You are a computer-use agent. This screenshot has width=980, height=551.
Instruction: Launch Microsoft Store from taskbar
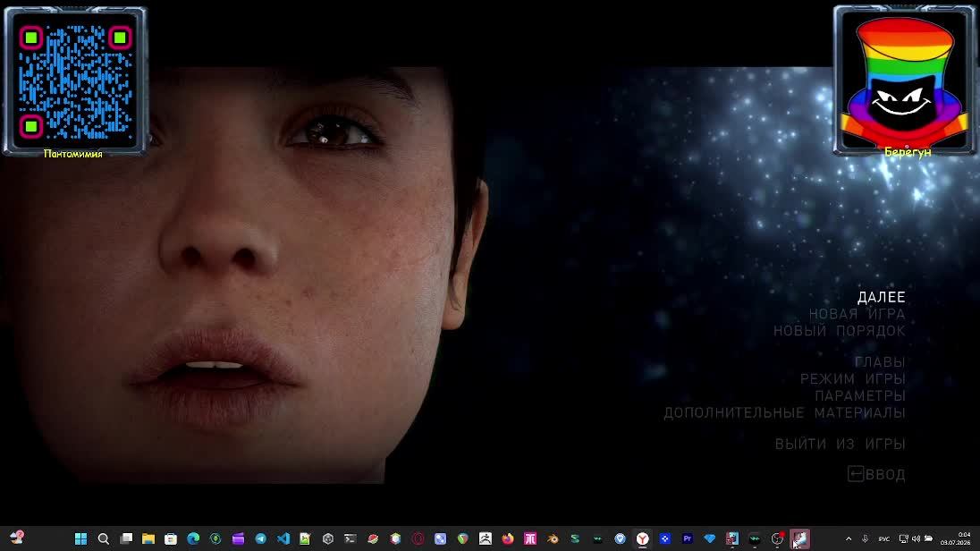click(171, 538)
